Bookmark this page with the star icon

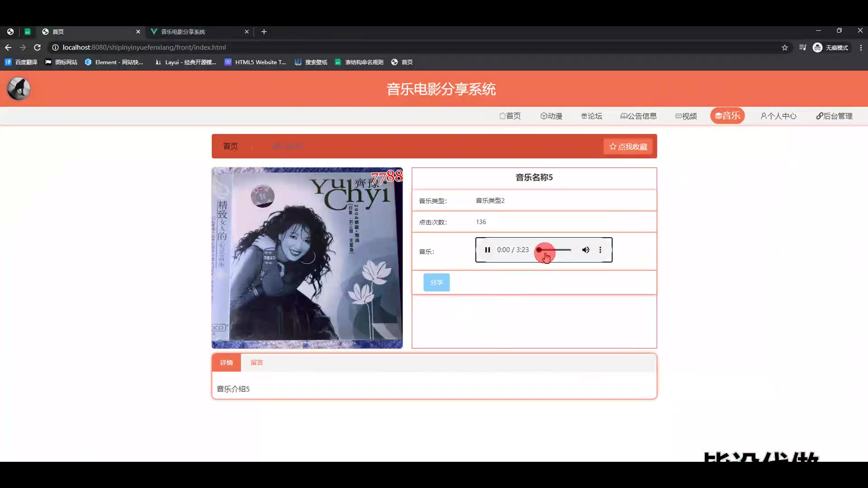785,47
